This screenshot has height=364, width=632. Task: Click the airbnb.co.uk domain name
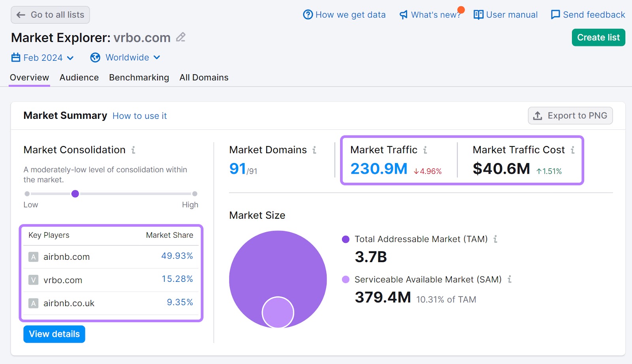[69, 304]
